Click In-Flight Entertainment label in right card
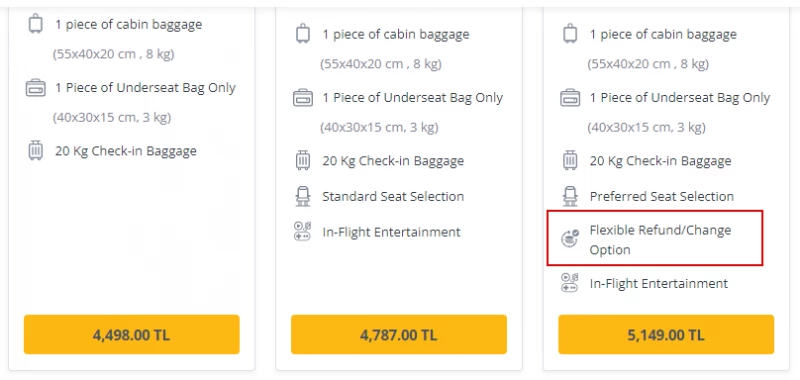Viewport: 800px width, 380px height. 659,284
